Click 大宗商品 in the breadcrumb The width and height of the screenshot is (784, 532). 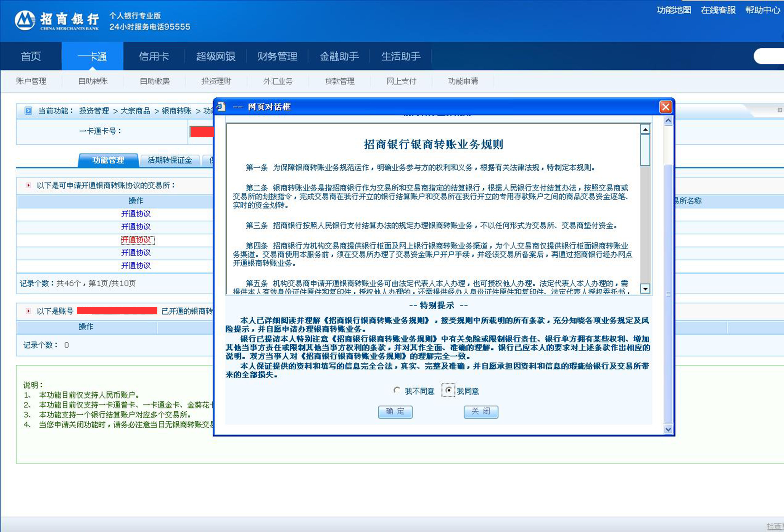click(135, 111)
